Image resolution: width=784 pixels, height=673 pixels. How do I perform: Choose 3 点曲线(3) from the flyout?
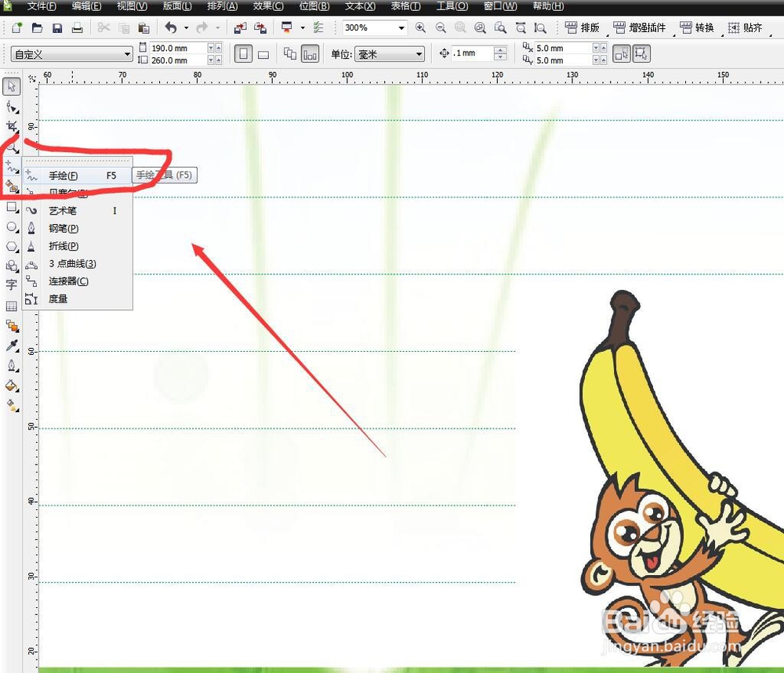coord(78,263)
